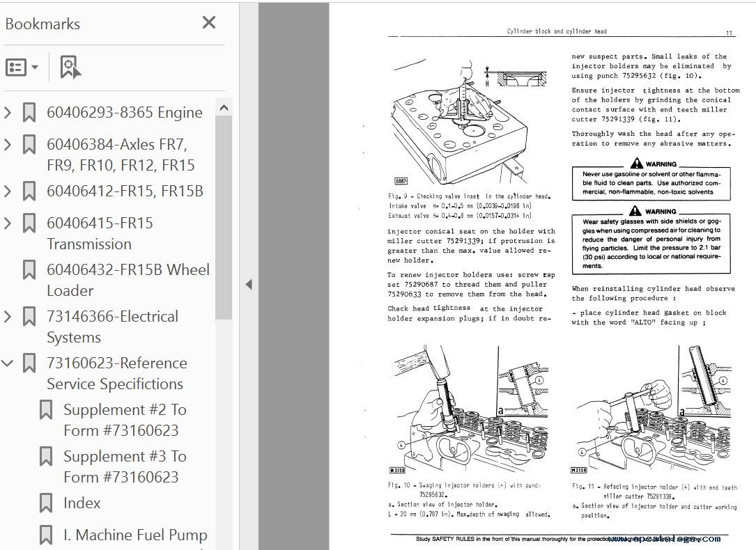Click bookmarks scrollbar up arrow
Viewport: 756px width, 550px height.
point(224,108)
